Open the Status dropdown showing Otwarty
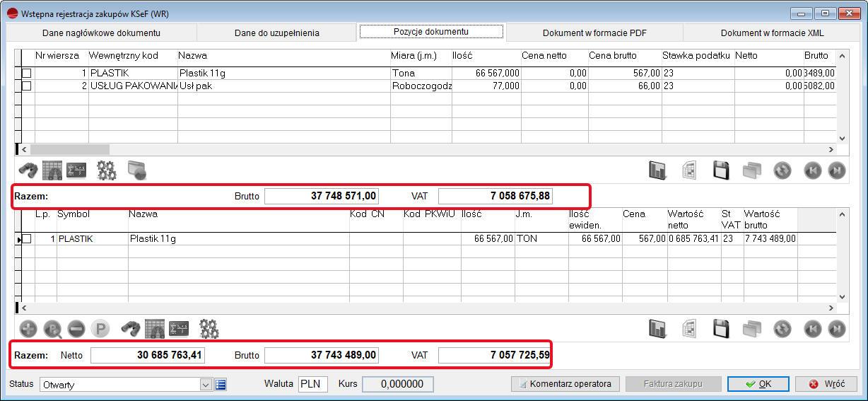The image size is (868, 401). (x=206, y=385)
